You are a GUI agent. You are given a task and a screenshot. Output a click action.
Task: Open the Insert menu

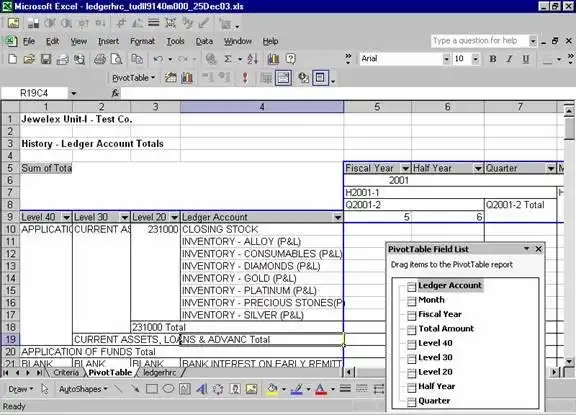(x=108, y=42)
